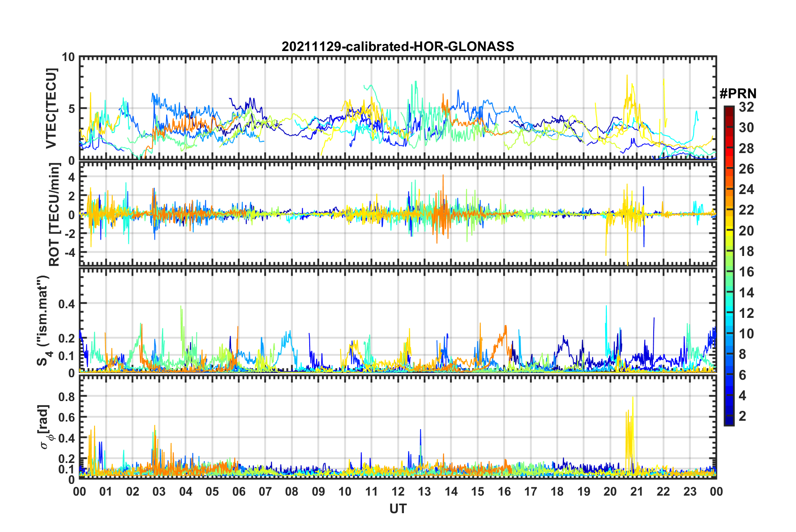
Task: Select the sigma phi axis tick label 0.8
Action: pyautogui.click(x=67, y=396)
